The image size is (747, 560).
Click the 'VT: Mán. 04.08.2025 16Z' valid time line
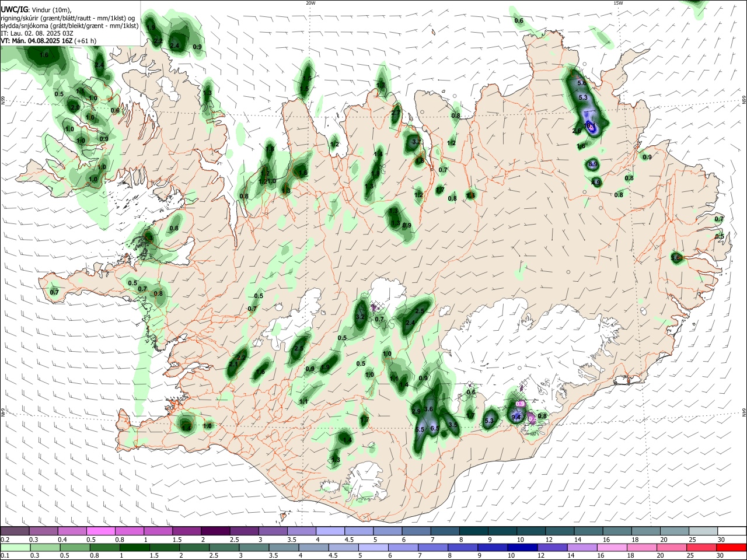tap(36, 41)
